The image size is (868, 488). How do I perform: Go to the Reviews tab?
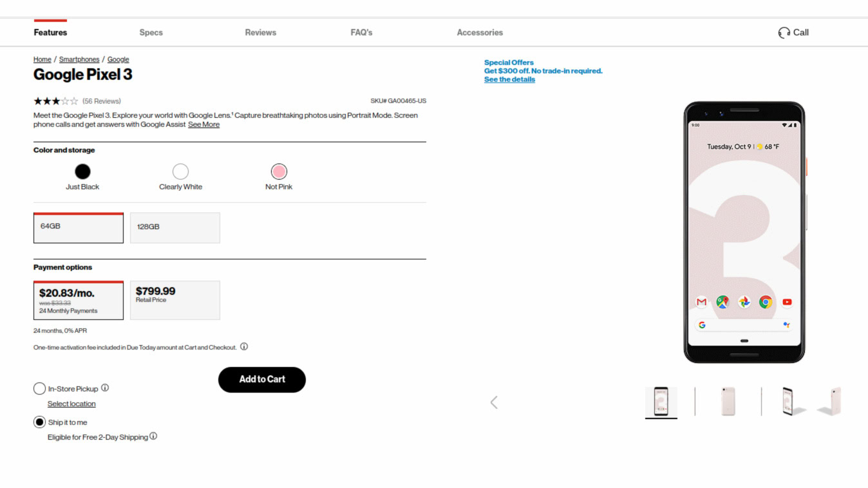pos(261,32)
